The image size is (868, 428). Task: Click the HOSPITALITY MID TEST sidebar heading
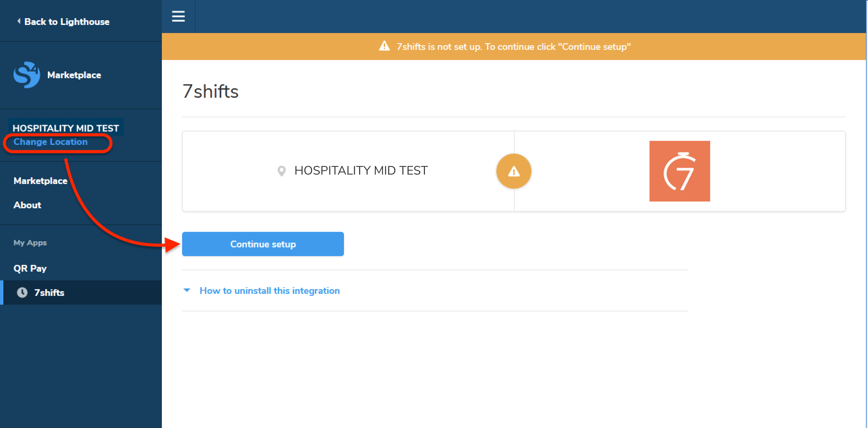(66, 128)
